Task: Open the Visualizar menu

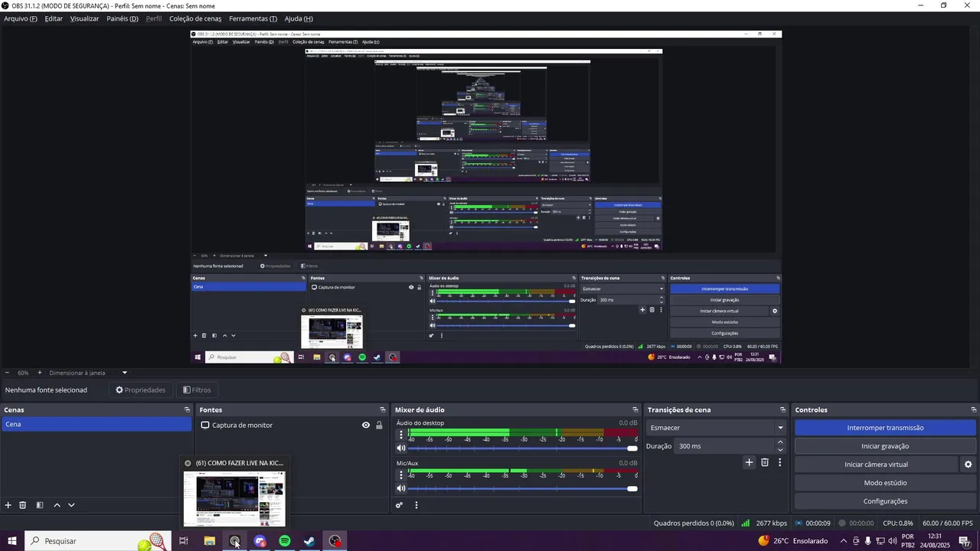Action: pos(84,18)
